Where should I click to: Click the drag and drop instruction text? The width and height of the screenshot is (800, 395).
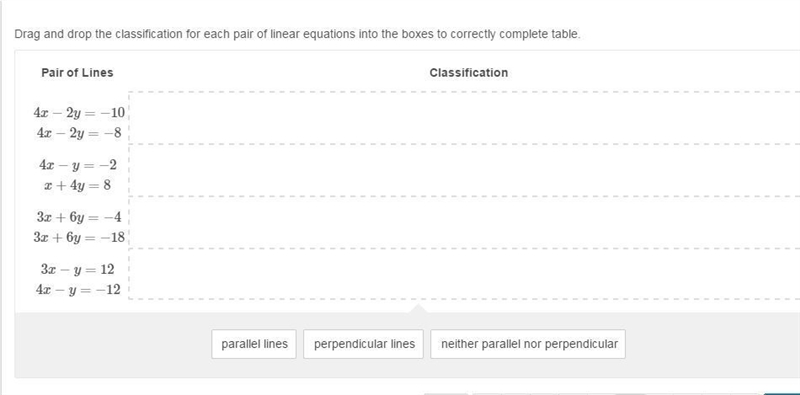(x=297, y=34)
